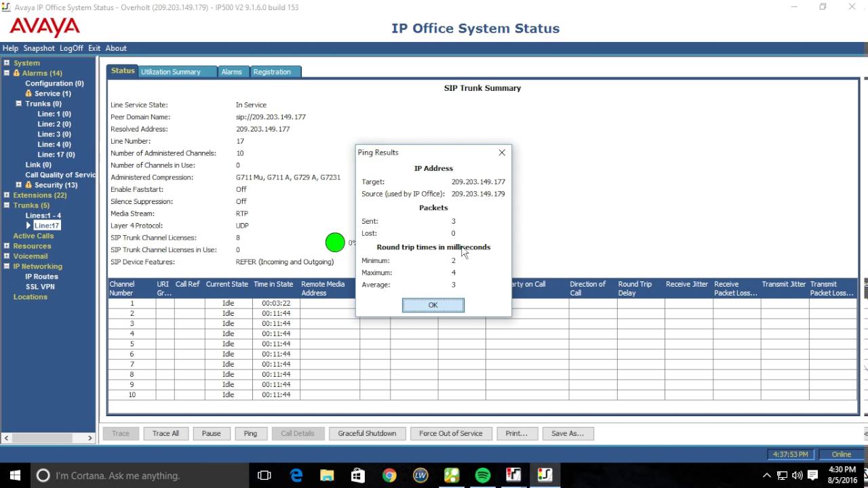
Task: Click the Alarms warning bell icon
Action: (x=16, y=73)
